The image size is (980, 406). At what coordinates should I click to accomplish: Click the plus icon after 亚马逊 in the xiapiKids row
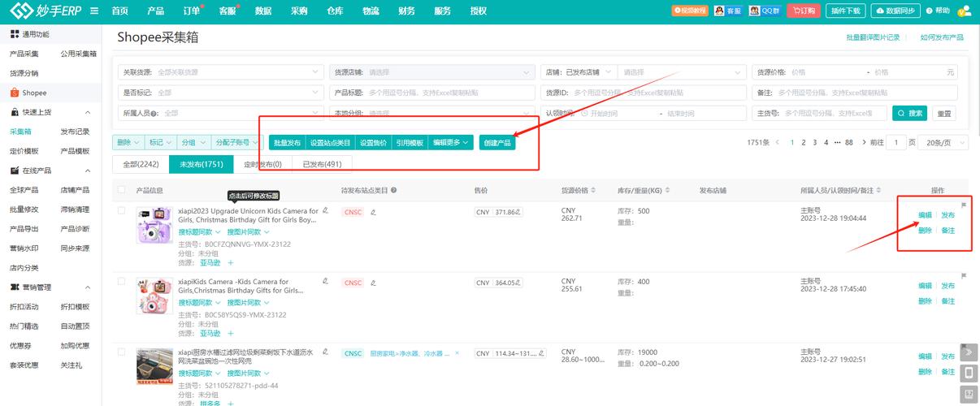(230, 333)
